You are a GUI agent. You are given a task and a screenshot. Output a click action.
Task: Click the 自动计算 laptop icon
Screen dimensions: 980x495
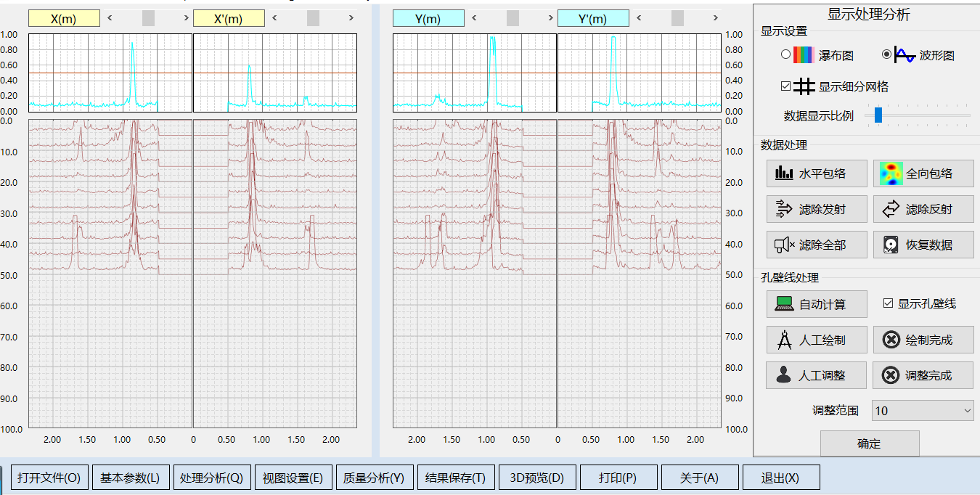[785, 304]
